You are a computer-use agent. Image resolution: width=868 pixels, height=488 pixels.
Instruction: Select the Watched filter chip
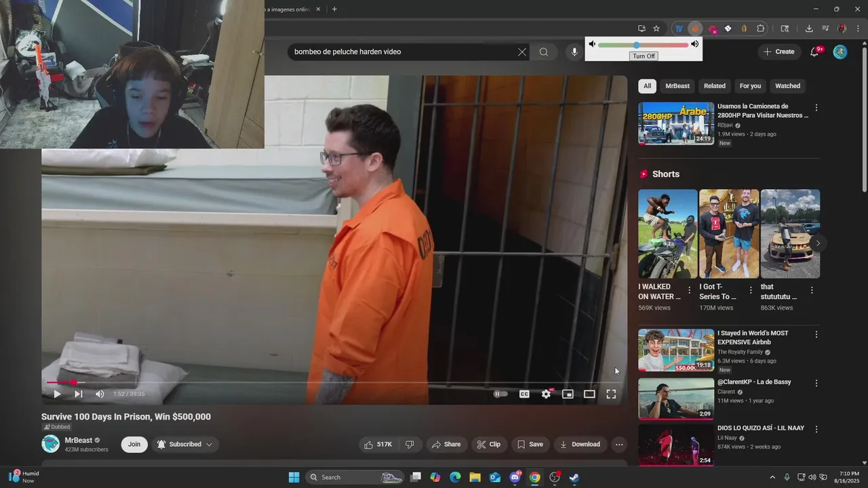point(787,86)
